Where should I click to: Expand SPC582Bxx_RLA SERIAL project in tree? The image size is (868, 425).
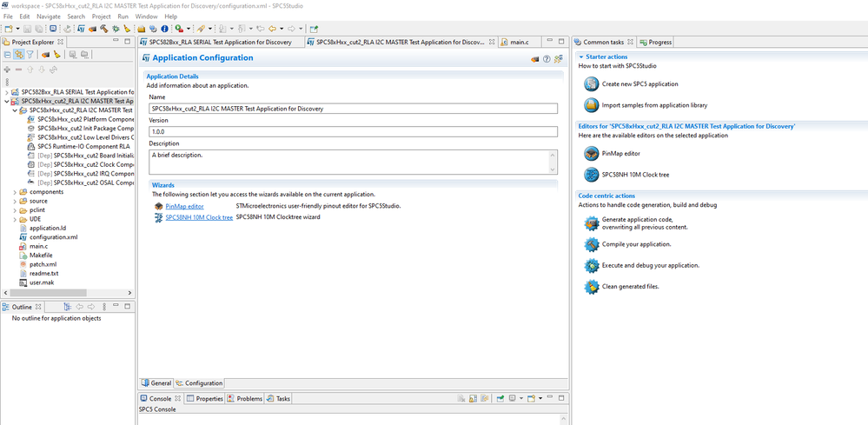tap(7, 92)
